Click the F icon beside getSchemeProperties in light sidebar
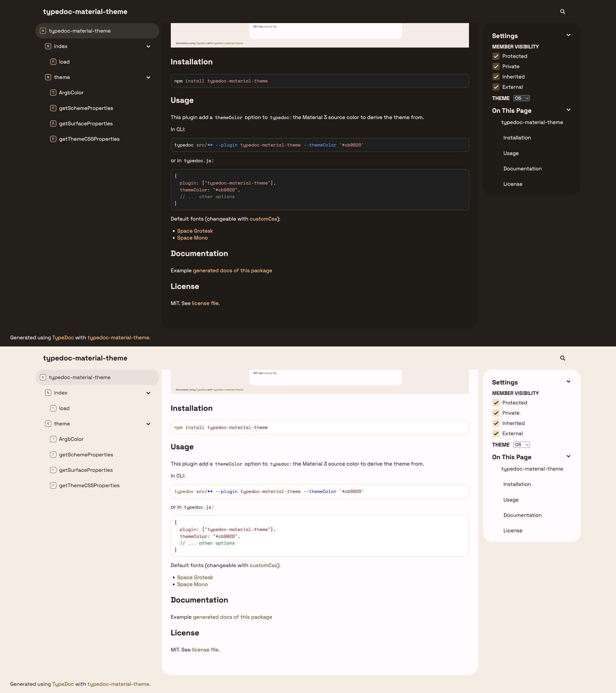The image size is (616, 693). 53,454
